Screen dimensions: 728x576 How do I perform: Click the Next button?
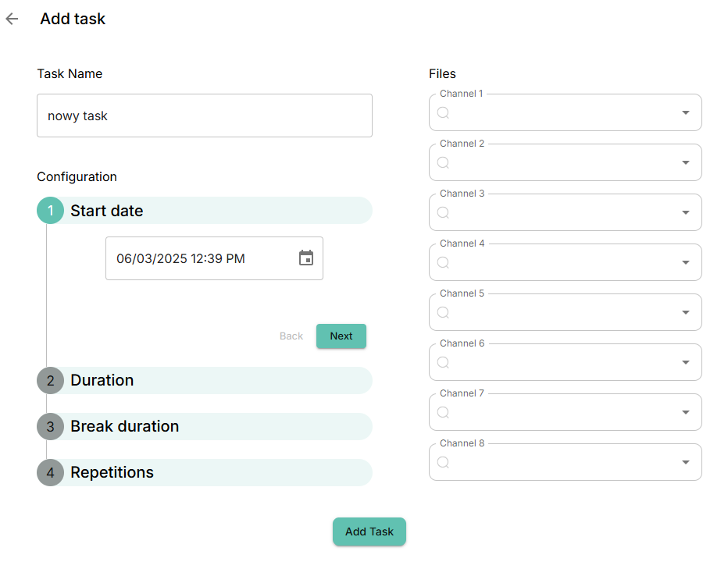341,336
